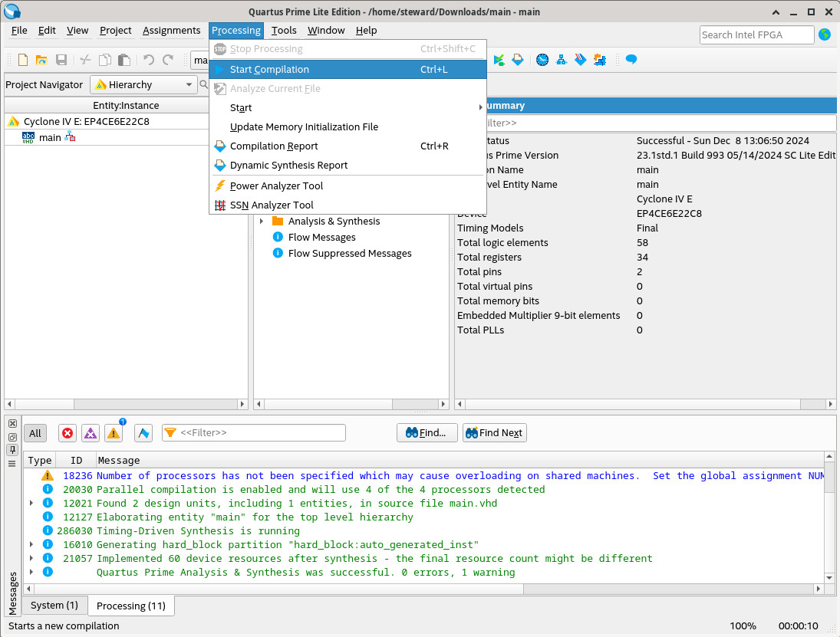The height and width of the screenshot is (637, 840).
Task: Float the Messages panel with undock icon
Action: point(12,437)
